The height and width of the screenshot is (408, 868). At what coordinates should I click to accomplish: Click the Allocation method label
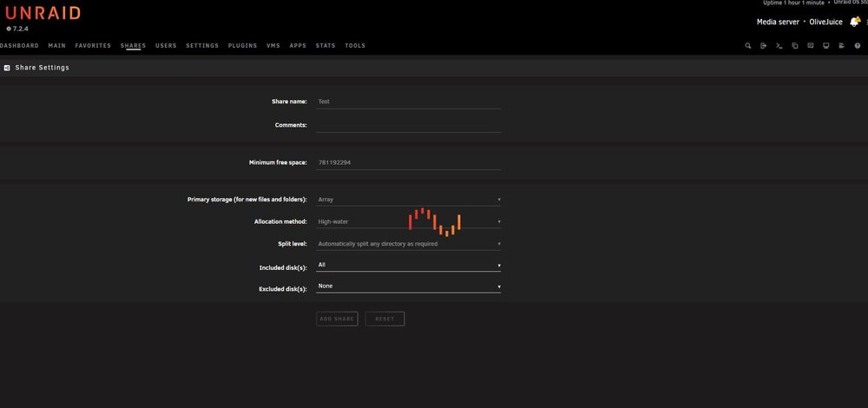pos(280,221)
